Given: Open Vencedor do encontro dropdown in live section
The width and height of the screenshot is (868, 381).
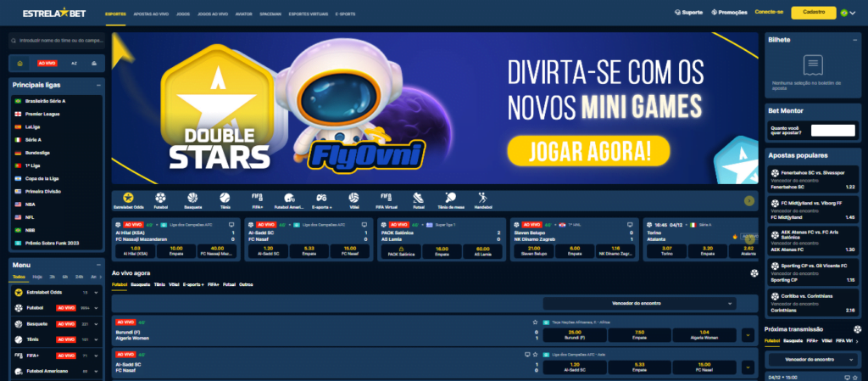Looking at the screenshot, I should click(639, 304).
